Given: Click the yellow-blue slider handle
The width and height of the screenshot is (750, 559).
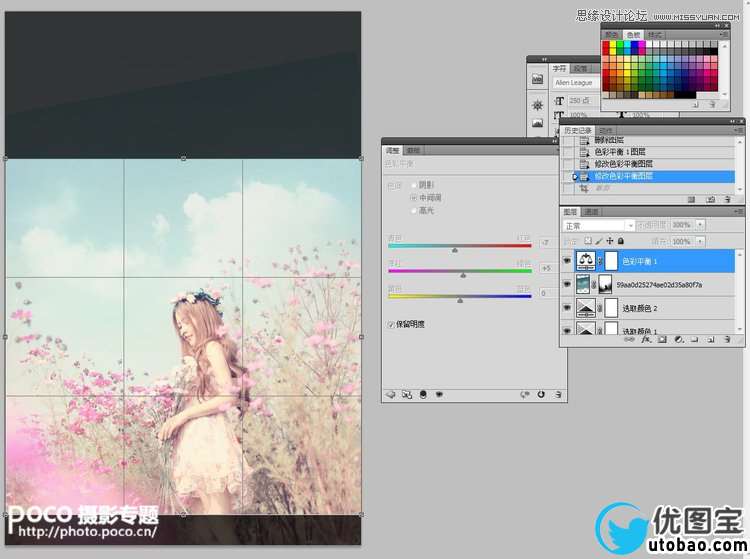Looking at the screenshot, I should point(460,301).
